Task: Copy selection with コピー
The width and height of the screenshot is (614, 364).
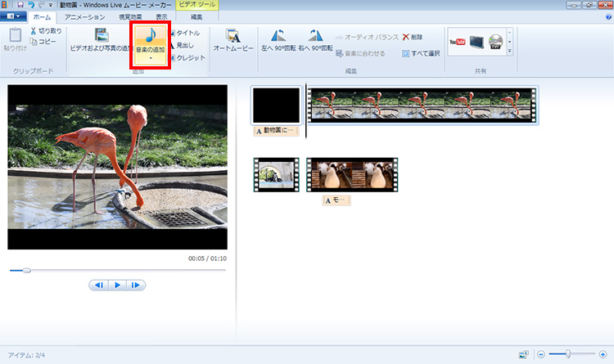Action: [x=43, y=42]
